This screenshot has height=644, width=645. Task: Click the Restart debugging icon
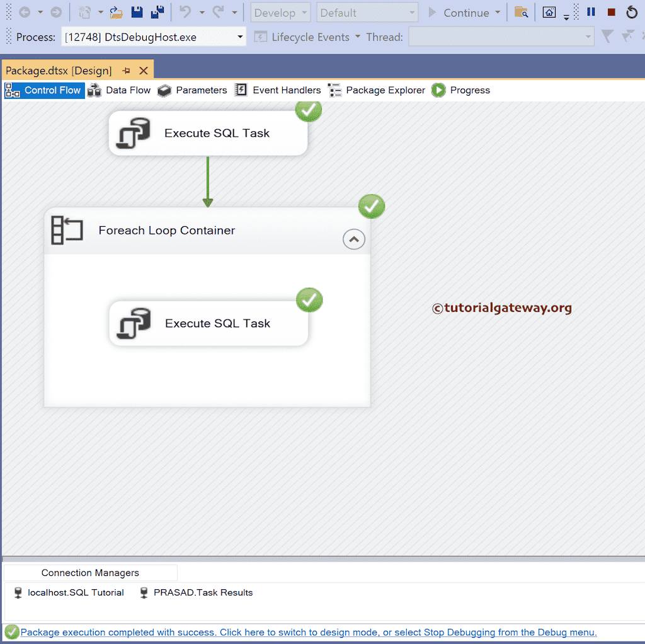click(632, 11)
